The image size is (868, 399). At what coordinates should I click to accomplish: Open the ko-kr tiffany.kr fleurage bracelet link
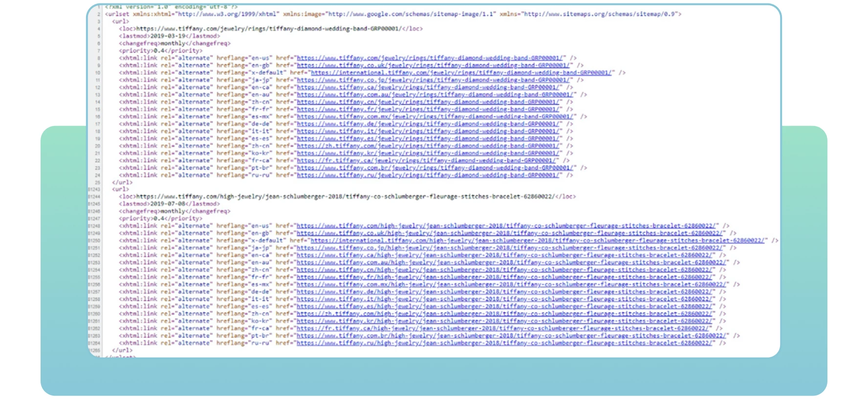pos(505,321)
